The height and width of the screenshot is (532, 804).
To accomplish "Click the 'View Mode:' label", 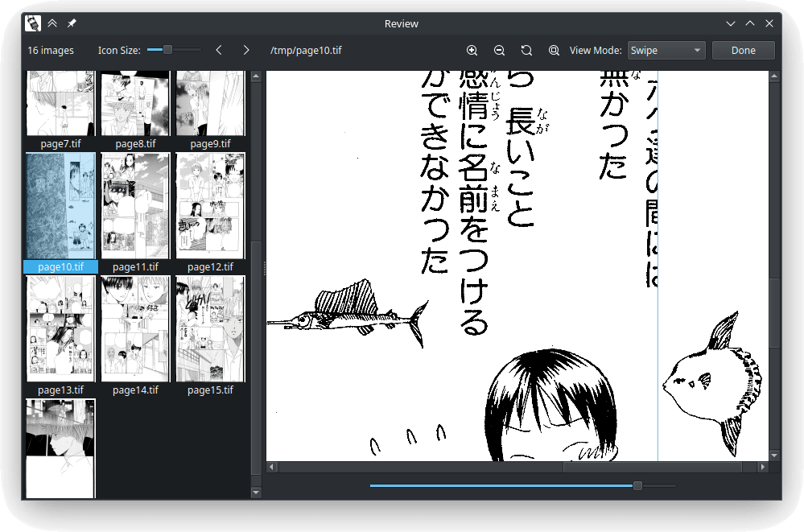I will [x=596, y=50].
